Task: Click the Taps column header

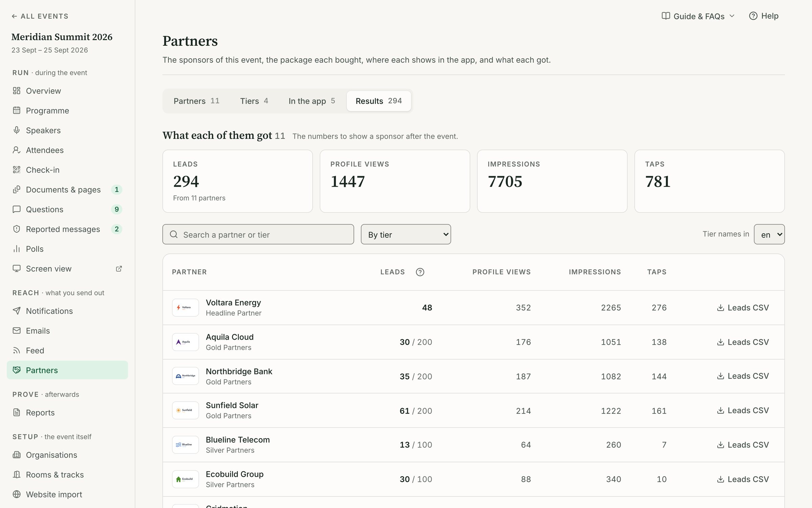Action: coord(657,272)
